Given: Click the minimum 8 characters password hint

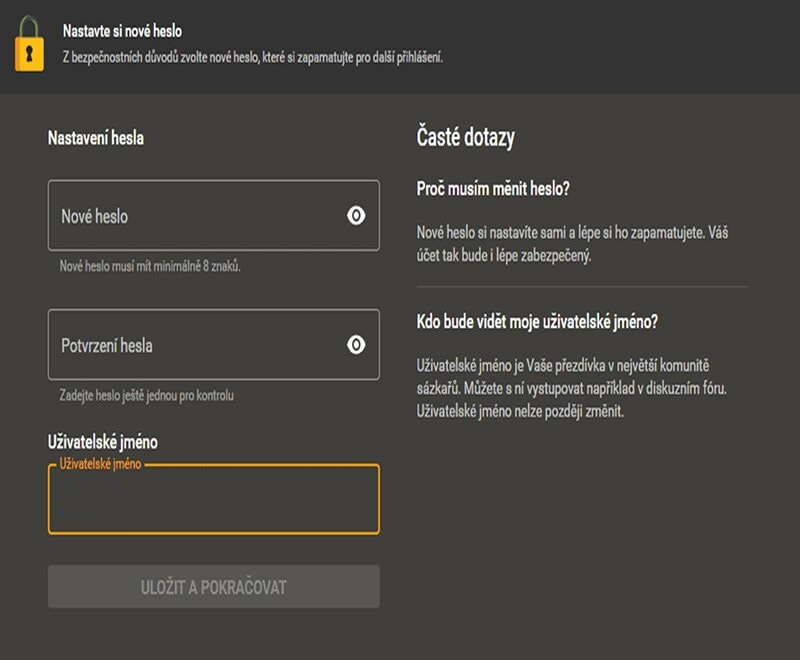Looking at the screenshot, I should click(x=150, y=267).
